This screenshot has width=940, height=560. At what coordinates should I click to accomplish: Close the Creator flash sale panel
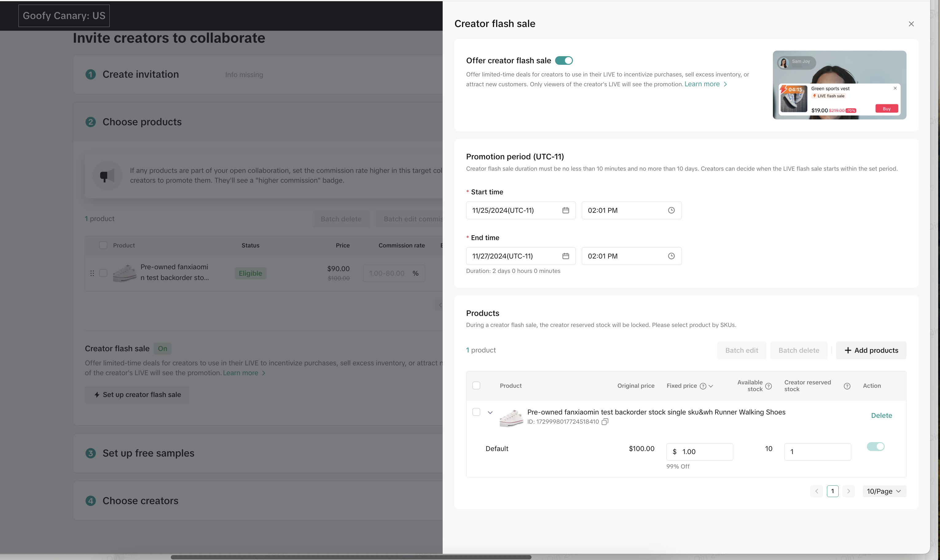911,24
